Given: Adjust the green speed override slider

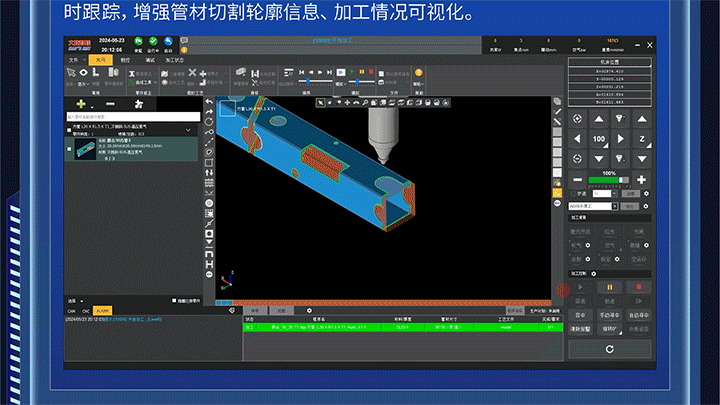Looking at the screenshot, I should (x=609, y=180).
